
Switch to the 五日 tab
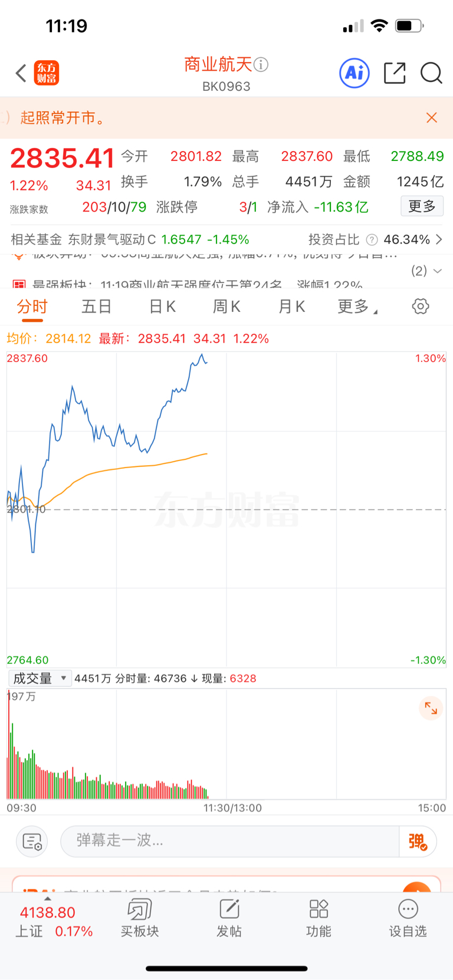tap(96, 307)
